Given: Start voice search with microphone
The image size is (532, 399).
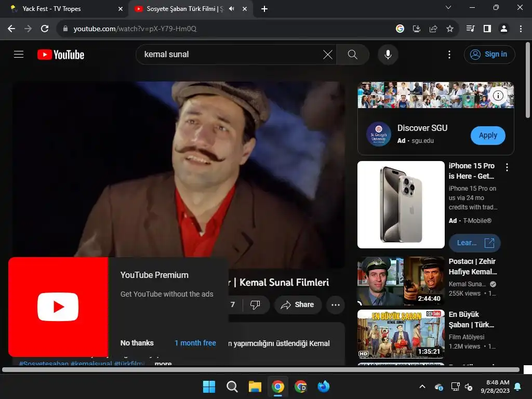Looking at the screenshot, I should pyautogui.click(x=388, y=54).
